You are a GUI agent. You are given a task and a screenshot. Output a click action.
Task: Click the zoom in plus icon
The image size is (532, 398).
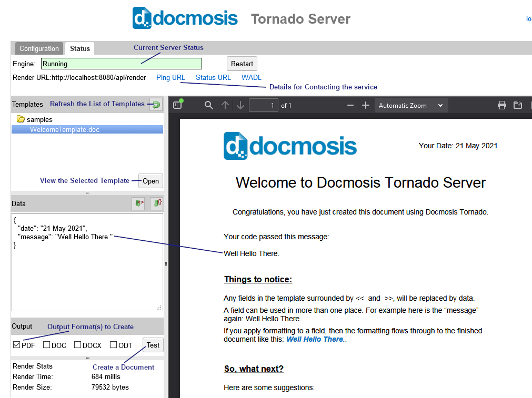coord(365,106)
